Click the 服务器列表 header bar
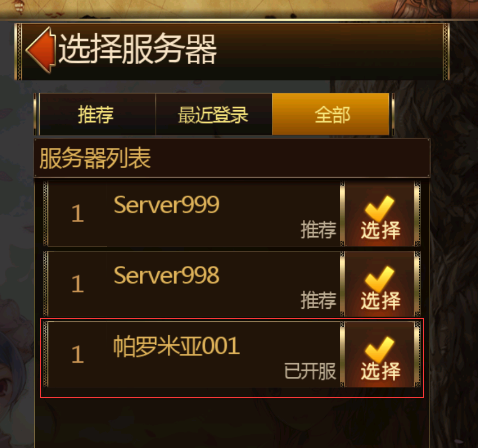 [x=232, y=158]
